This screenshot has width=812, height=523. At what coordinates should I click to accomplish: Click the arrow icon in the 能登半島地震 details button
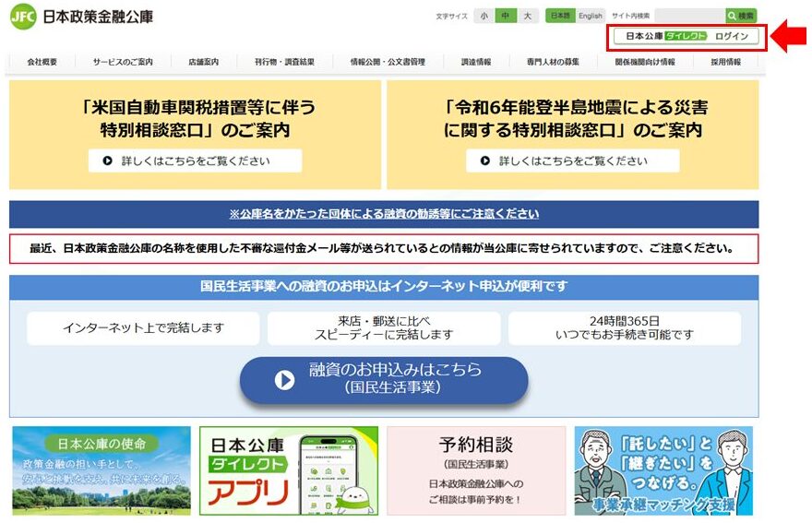[x=484, y=160]
